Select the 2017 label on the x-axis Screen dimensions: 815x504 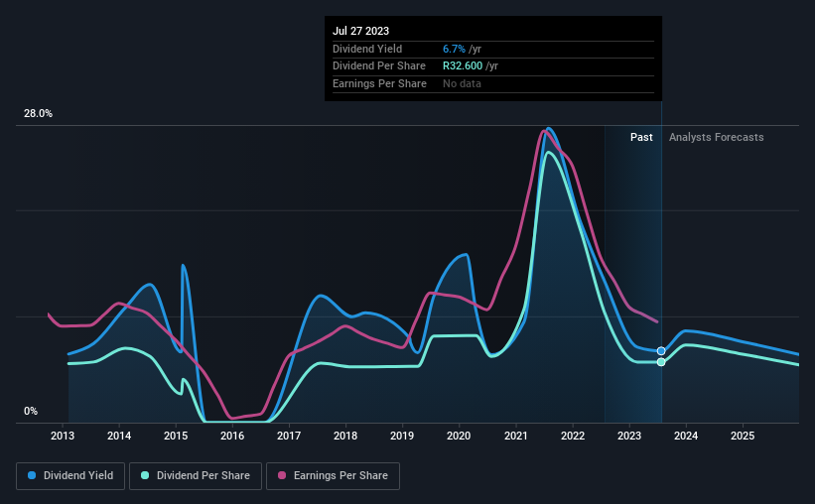click(289, 436)
